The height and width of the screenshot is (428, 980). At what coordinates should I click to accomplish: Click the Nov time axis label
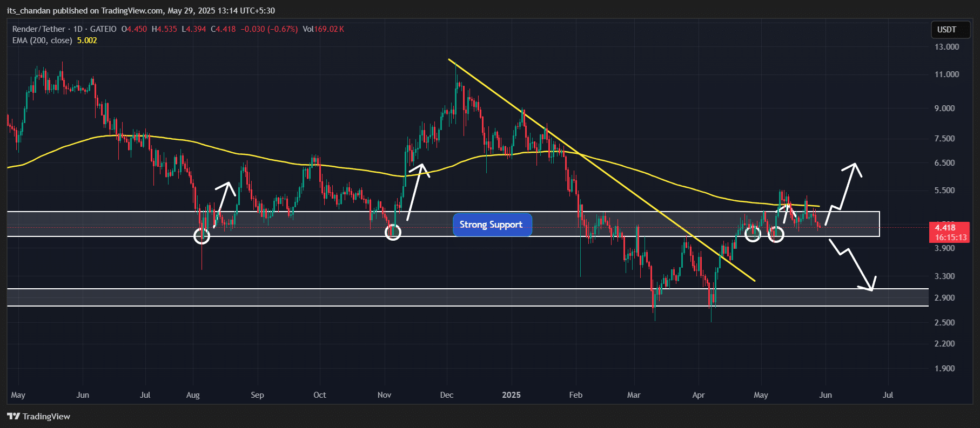click(x=384, y=395)
